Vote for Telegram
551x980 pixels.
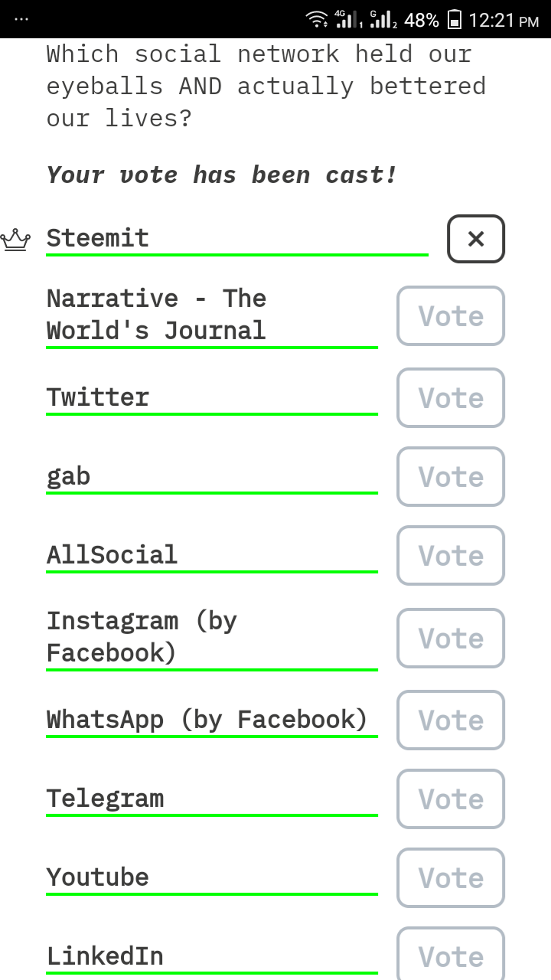pyautogui.click(x=451, y=799)
